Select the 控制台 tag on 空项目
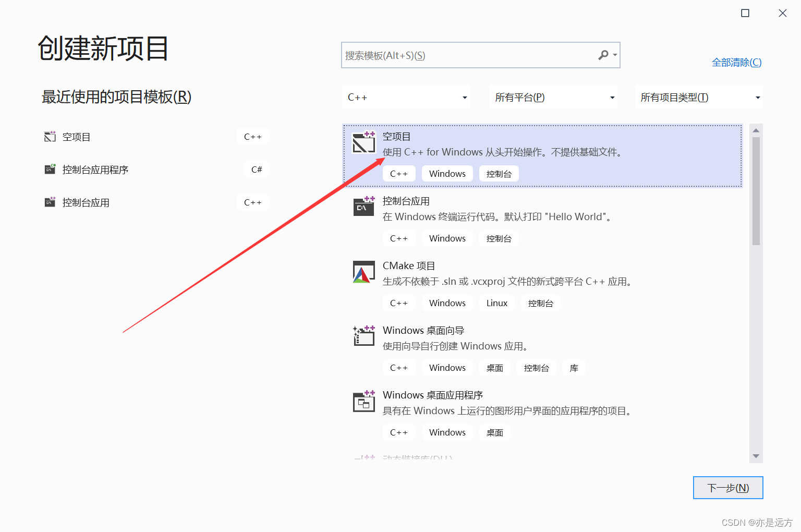Viewport: 801px width, 532px height. (x=499, y=173)
